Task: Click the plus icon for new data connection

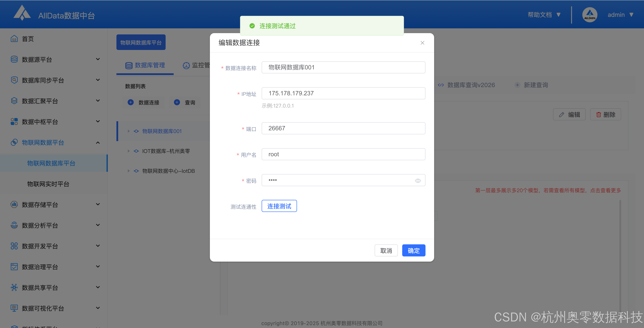Action: [x=131, y=102]
